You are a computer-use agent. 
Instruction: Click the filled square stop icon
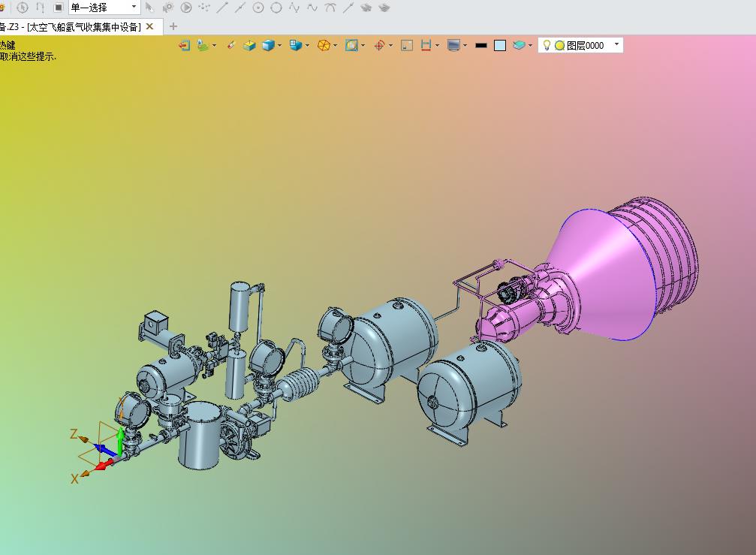coord(59,8)
